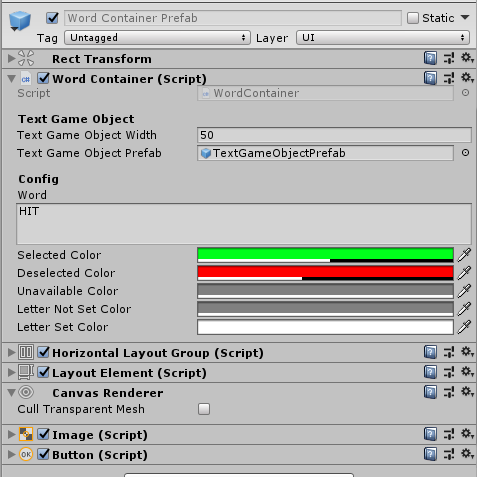477x477 pixels.
Task: Open Canvas Renderer gear settings menu
Action: (467, 392)
